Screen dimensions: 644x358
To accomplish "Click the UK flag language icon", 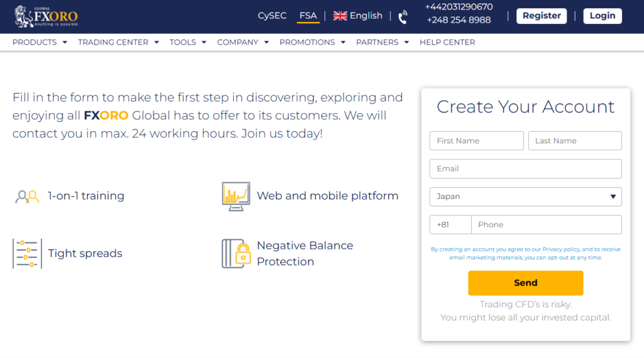I will point(340,16).
